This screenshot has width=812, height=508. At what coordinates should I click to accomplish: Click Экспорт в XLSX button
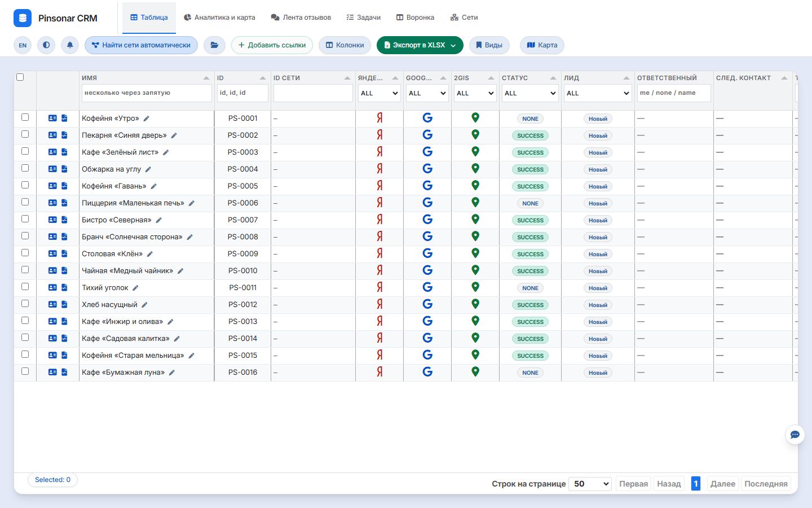tap(420, 45)
